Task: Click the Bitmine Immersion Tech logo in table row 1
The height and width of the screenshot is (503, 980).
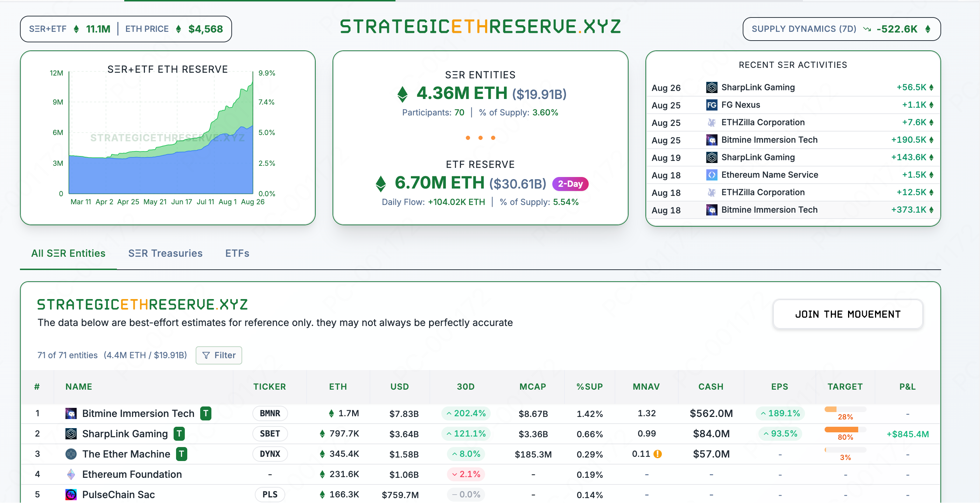Action: coord(71,413)
